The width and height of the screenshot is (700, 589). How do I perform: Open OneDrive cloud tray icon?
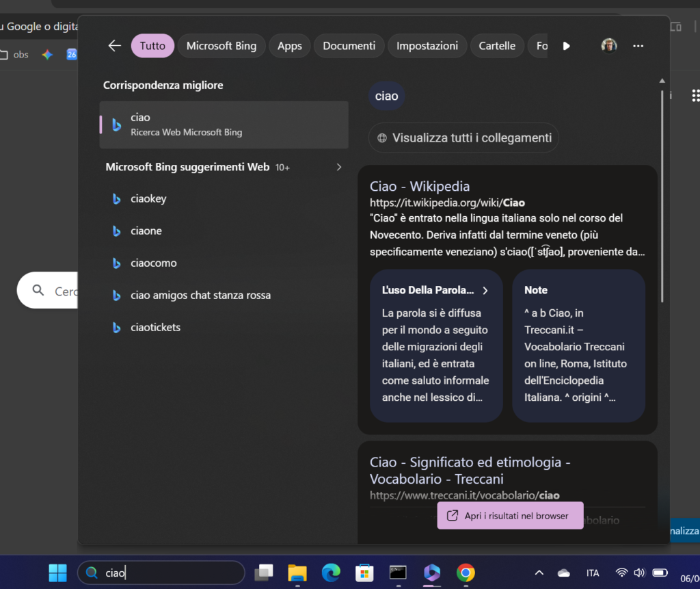[x=564, y=573]
